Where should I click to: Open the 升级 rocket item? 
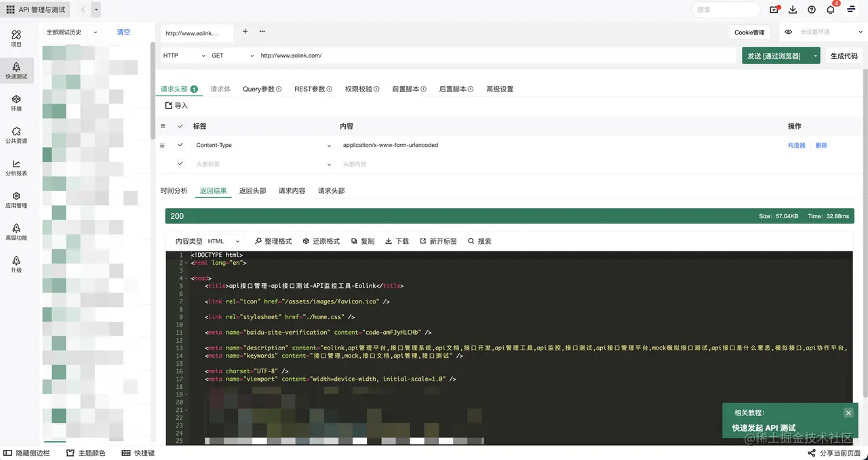pos(16,264)
